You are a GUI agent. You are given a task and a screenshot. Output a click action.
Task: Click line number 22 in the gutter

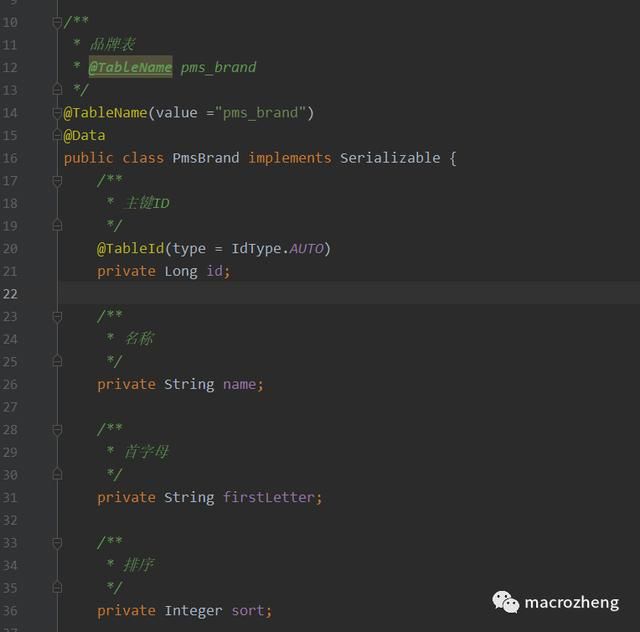[10, 294]
